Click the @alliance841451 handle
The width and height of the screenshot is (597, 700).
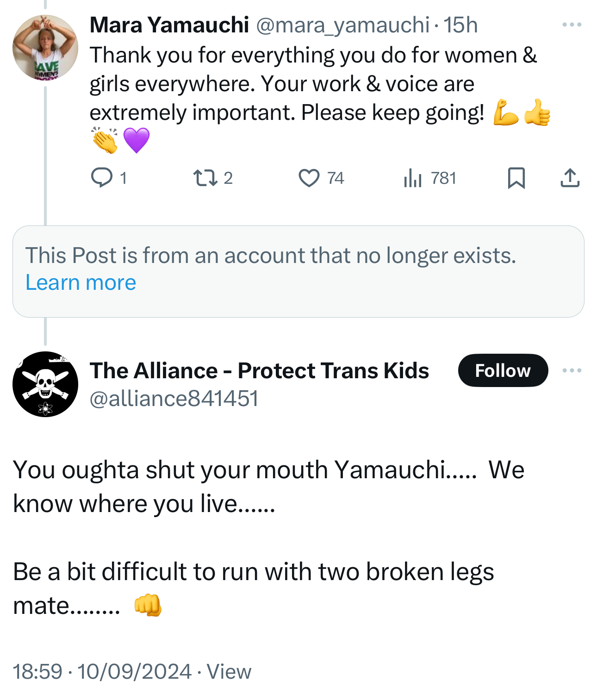click(x=174, y=399)
